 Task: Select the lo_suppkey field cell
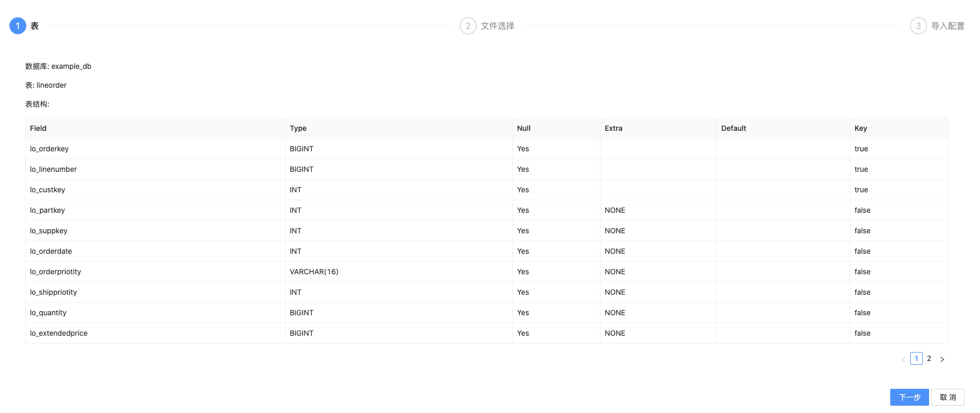(x=155, y=231)
